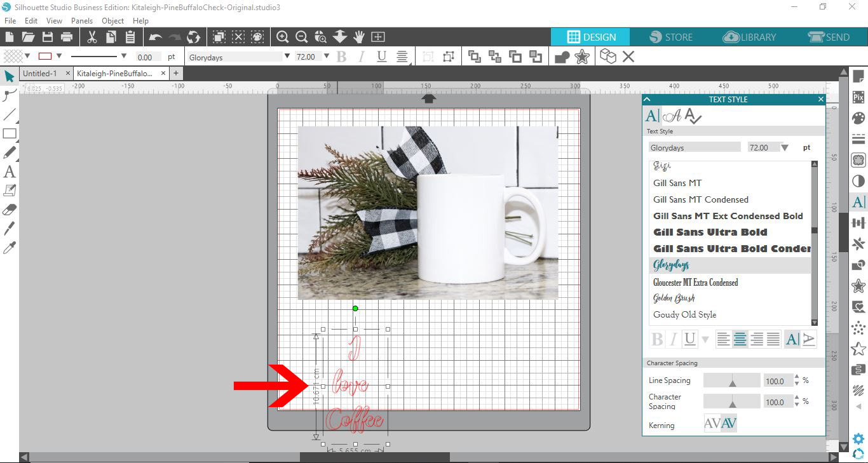Choose Goudy Old Style font
This screenshot has height=463, width=868.
click(684, 314)
